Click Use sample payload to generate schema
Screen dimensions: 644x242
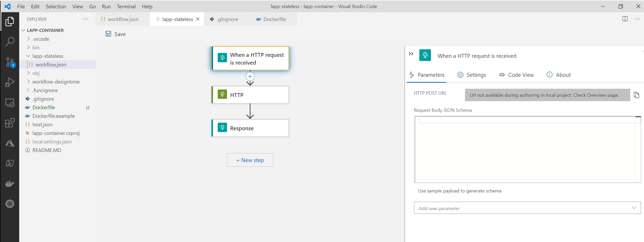[x=460, y=191]
